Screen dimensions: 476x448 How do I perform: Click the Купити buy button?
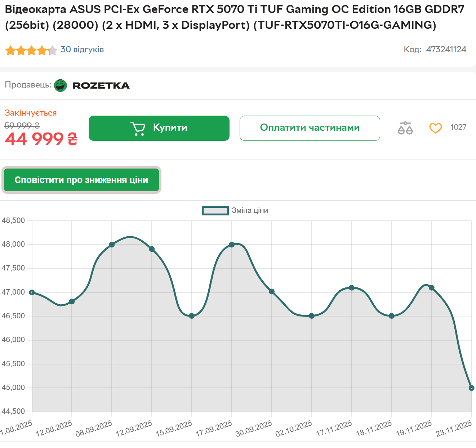pos(159,128)
